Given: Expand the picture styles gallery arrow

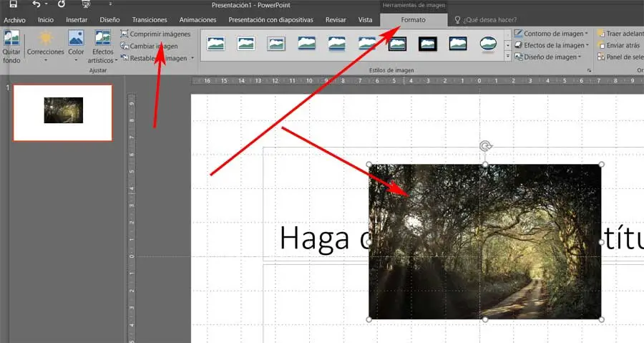Looking at the screenshot, I should click(507, 55).
